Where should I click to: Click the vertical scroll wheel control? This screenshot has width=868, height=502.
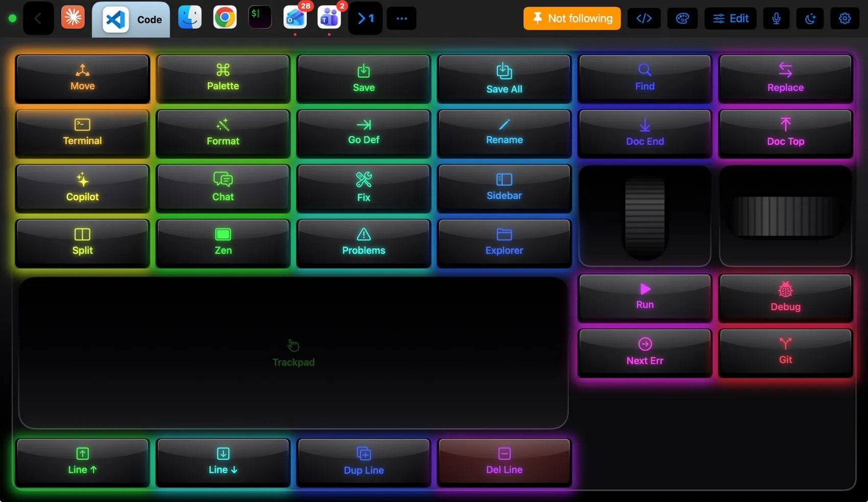click(x=645, y=216)
